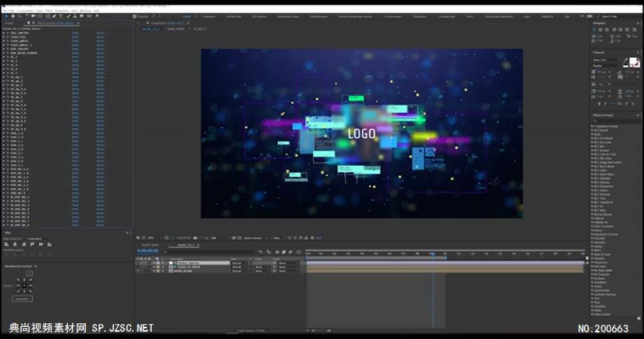Click the fill color swatch in Character panel
Image resolution: width=644 pixels, height=339 pixels.
tap(632, 61)
